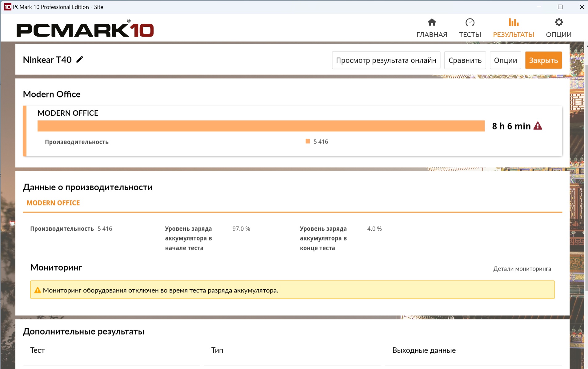Switch to the ТЕСТЫ tab
Viewport: 588px width, 369px height.
[x=470, y=28]
